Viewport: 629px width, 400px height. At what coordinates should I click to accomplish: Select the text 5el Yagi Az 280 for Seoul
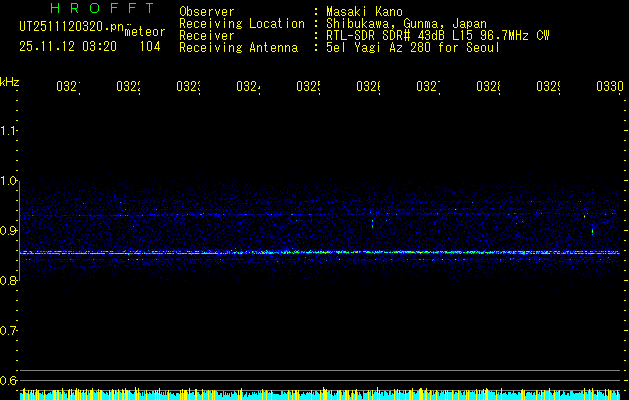(413, 48)
